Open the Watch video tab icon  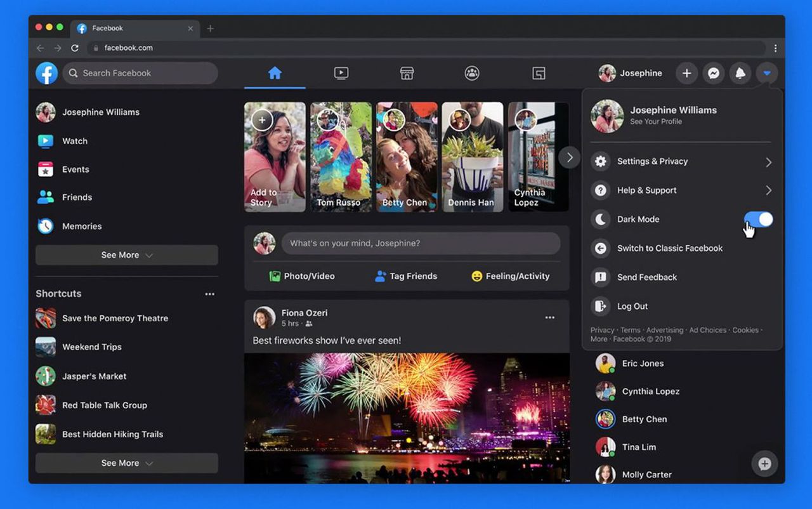[x=341, y=74]
